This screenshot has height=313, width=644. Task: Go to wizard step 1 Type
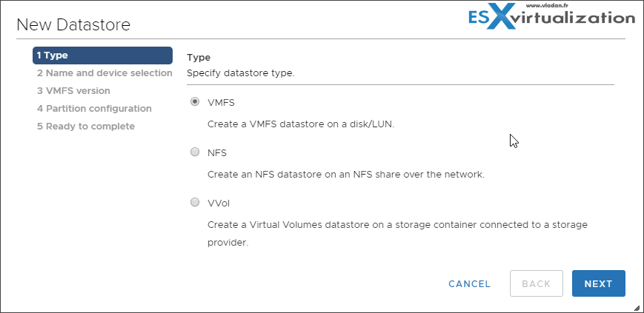(102, 55)
